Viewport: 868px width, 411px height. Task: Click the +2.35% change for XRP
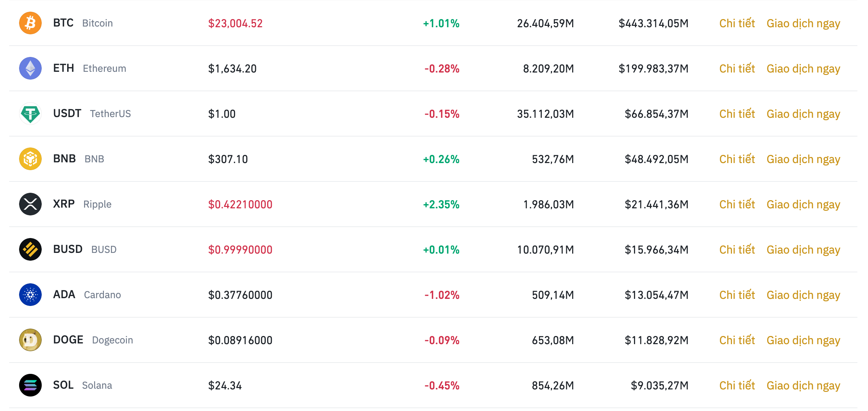tap(441, 204)
